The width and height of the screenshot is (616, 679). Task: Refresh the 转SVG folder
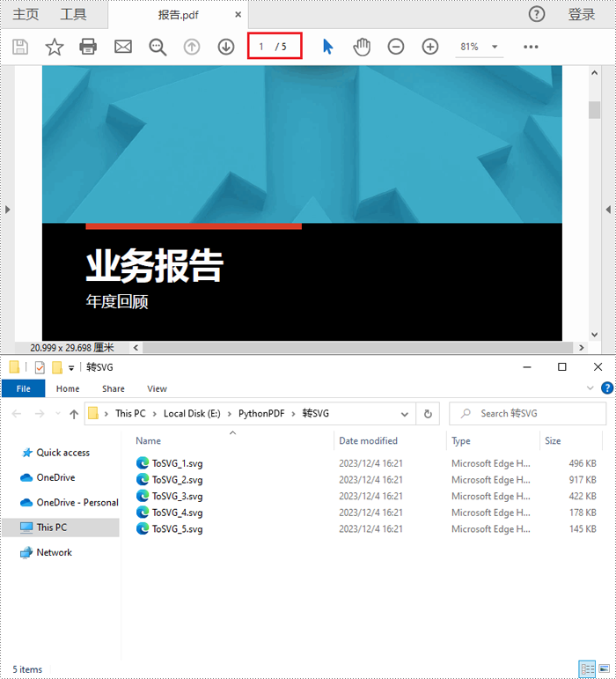pos(428,414)
